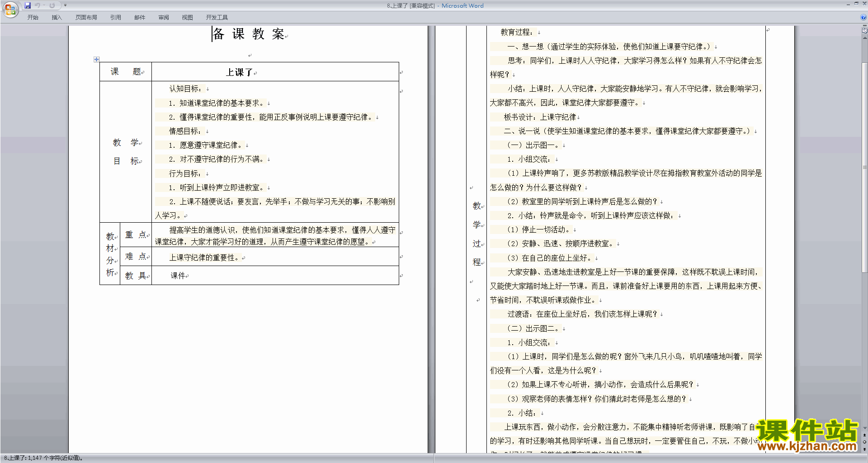Click the line 板书设计:上课守纪律
This screenshot has height=463, width=868.
[x=540, y=117]
